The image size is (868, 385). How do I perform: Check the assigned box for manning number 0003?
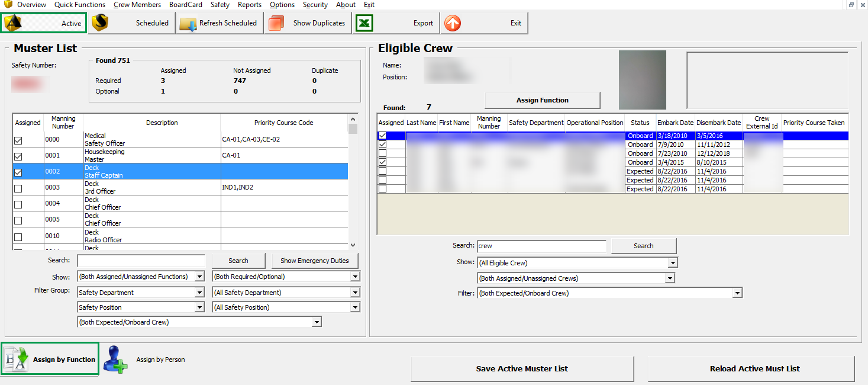(x=18, y=188)
